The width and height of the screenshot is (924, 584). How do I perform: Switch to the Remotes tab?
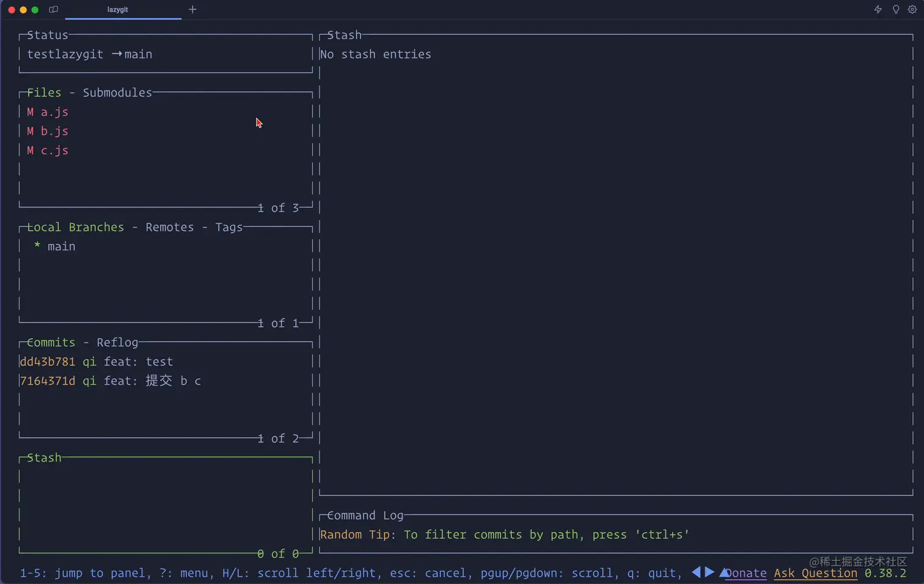[x=169, y=227]
